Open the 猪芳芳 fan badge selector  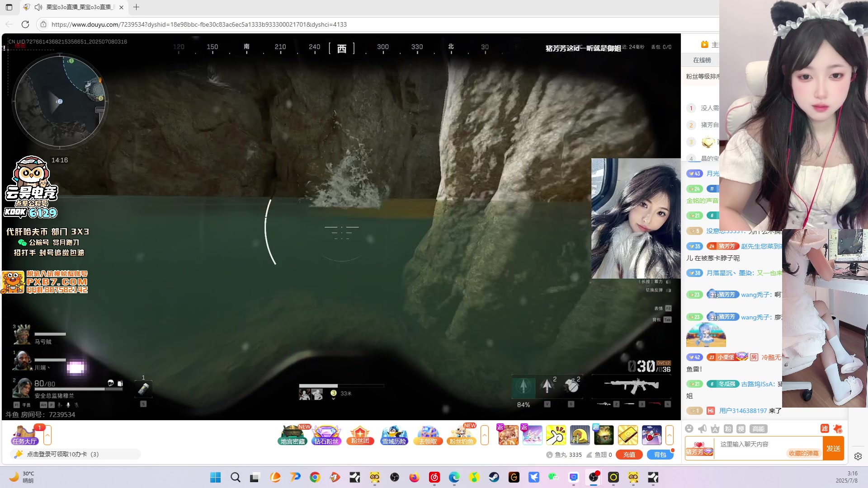coord(699,449)
